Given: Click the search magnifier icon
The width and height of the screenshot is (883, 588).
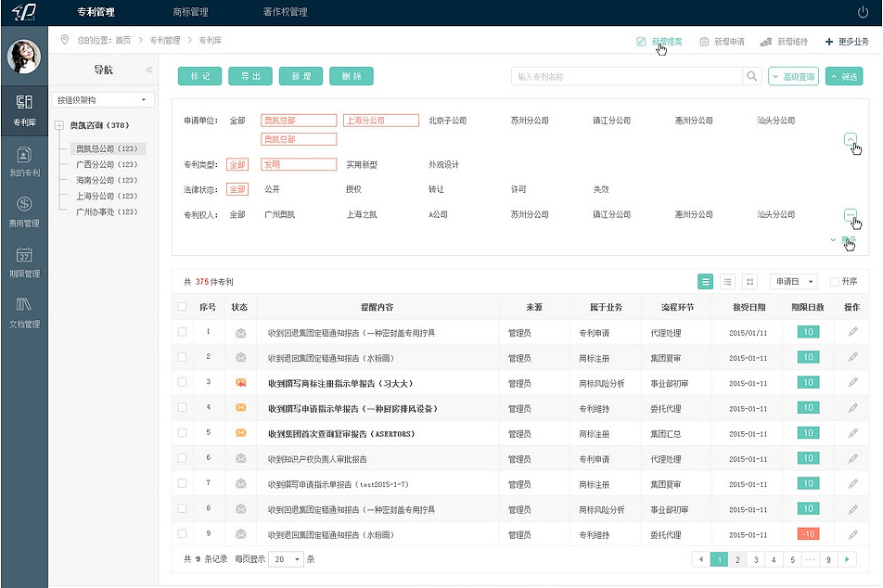Looking at the screenshot, I should click(x=752, y=77).
